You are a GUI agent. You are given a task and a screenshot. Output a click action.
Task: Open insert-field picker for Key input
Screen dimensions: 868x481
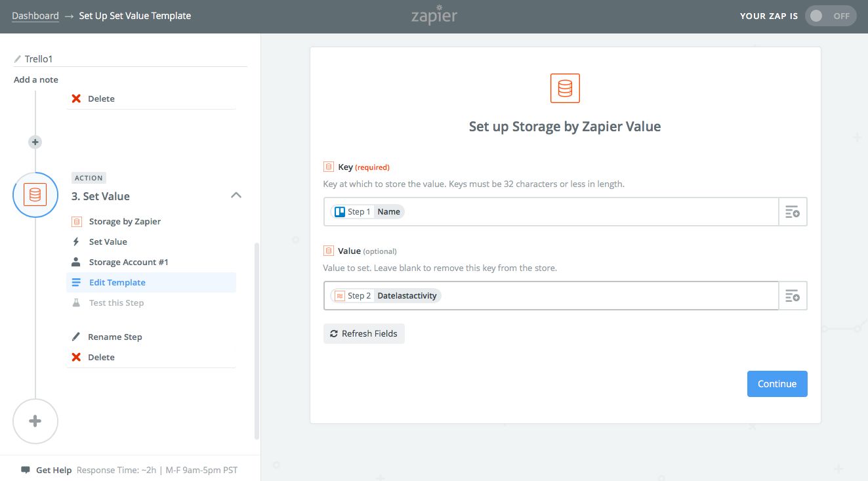(793, 212)
